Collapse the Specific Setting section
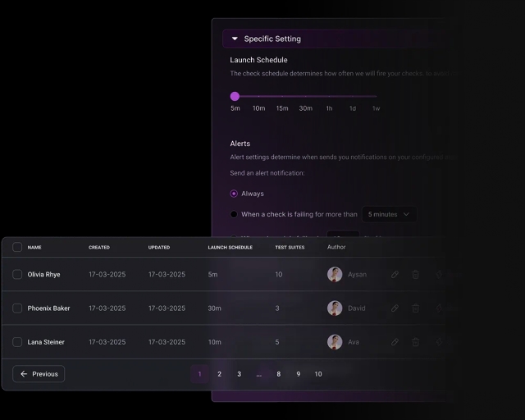The width and height of the screenshot is (525, 420). (x=235, y=39)
